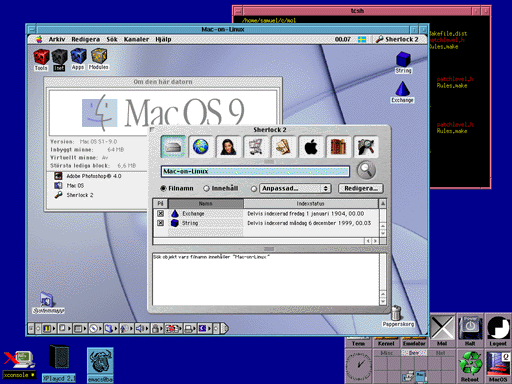The image size is (512, 384).
Task: Click the padlock control strip module
Action: point(155,329)
